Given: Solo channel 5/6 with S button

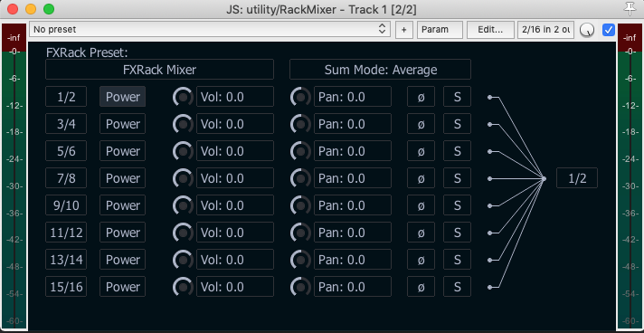Looking at the screenshot, I should pos(457,151).
